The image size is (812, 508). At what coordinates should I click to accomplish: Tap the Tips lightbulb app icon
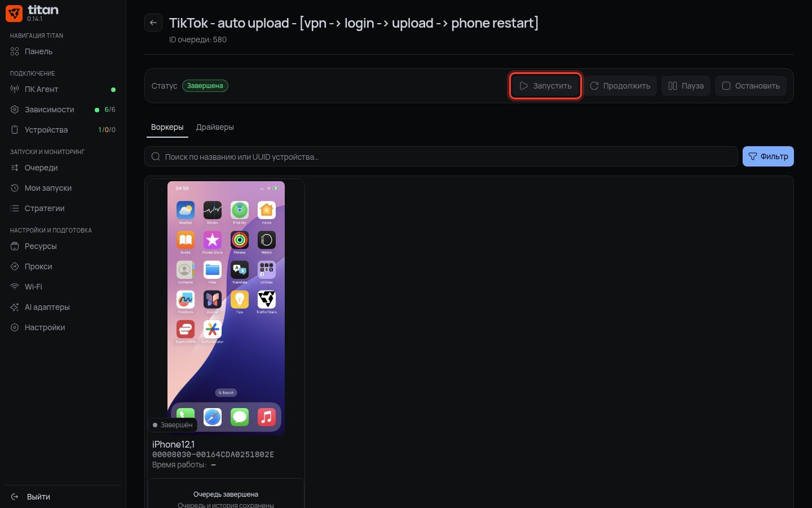pyautogui.click(x=240, y=299)
